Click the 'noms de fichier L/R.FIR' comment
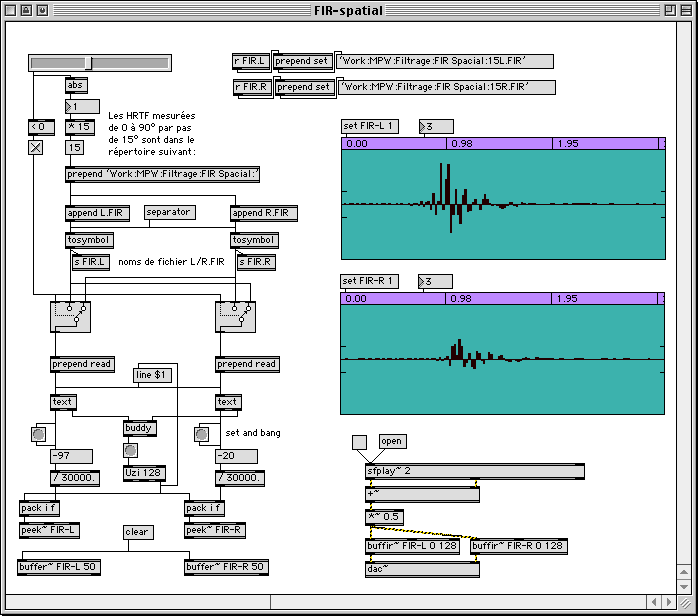This screenshot has height=616, width=698. coord(171,262)
